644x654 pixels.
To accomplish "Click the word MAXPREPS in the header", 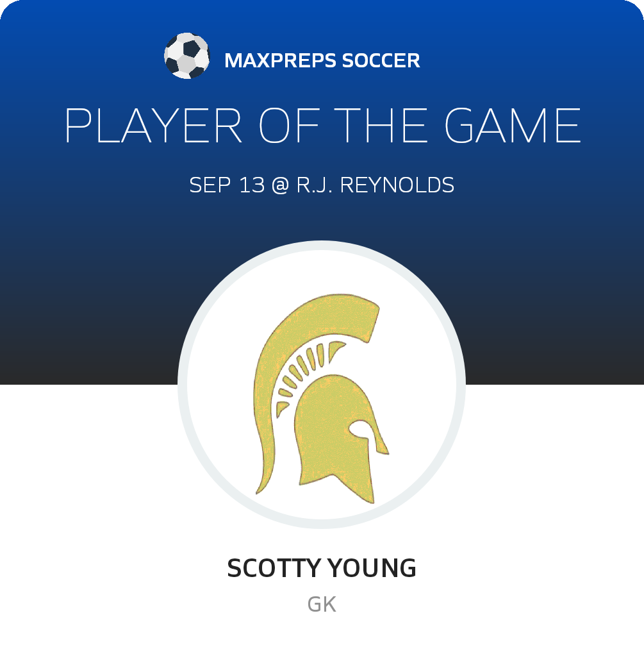I will tap(279, 61).
